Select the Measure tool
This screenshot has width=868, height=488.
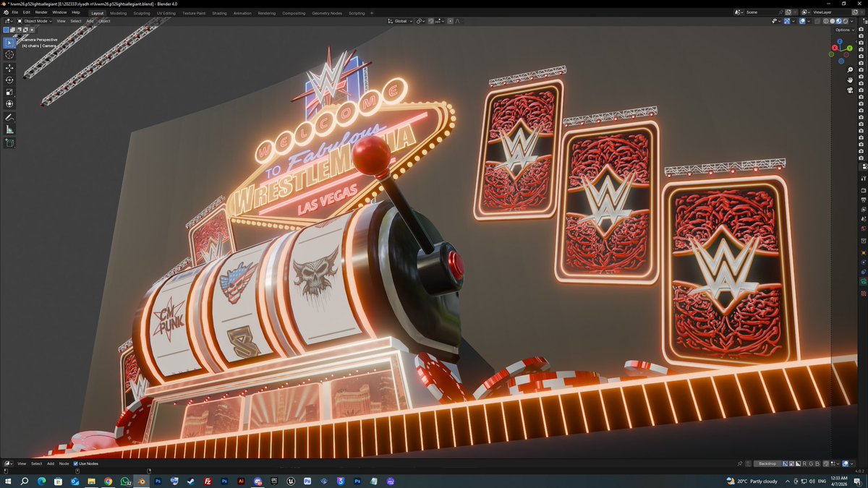pyautogui.click(x=9, y=129)
